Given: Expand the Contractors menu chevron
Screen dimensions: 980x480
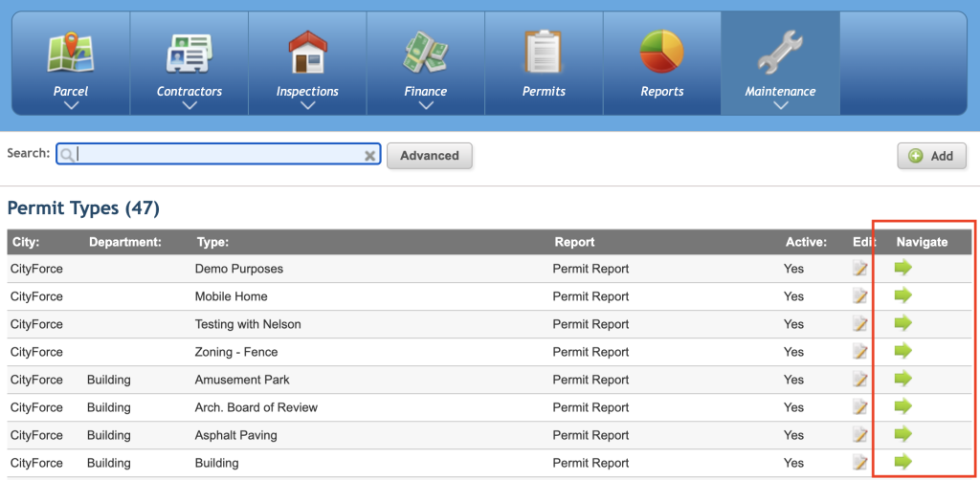Looking at the screenshot, I should click(x=189, y=105).
